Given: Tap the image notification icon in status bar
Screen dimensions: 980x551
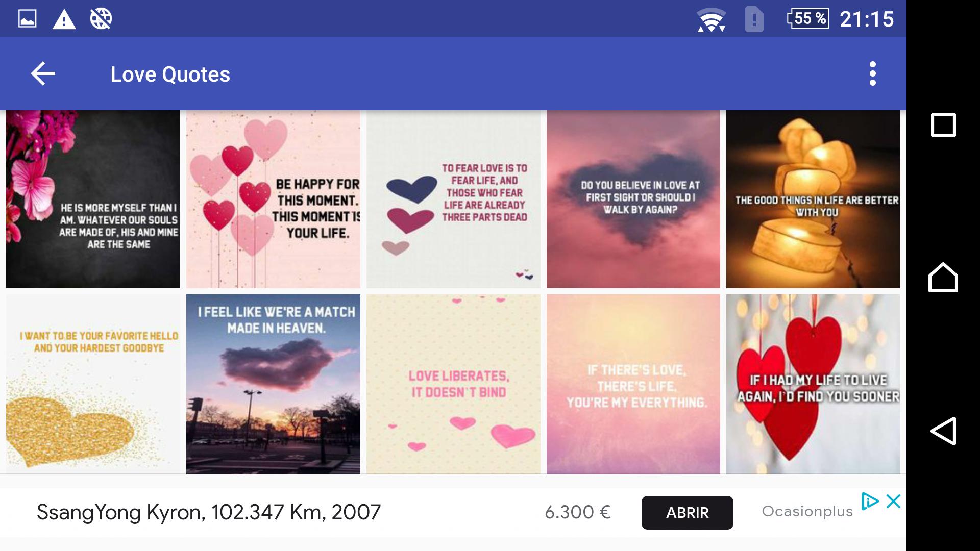Looking at the screenshot, I should click(x=27, y=19).
